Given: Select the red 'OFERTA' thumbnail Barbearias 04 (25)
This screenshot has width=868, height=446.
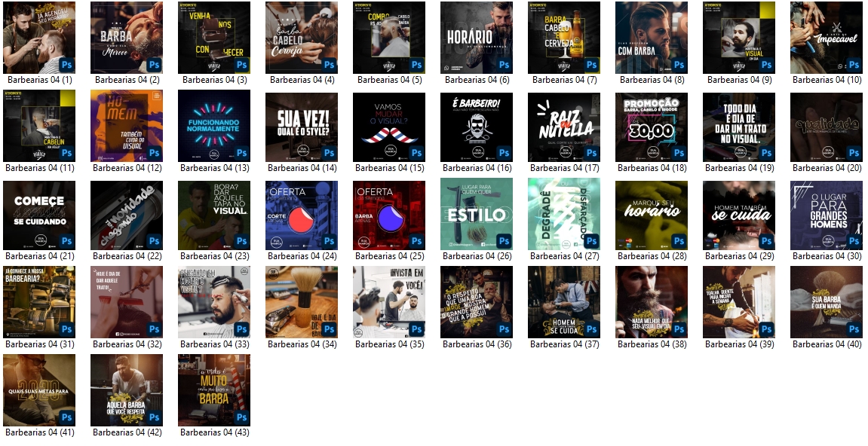Looking at the screenshot, I should 389,215.
